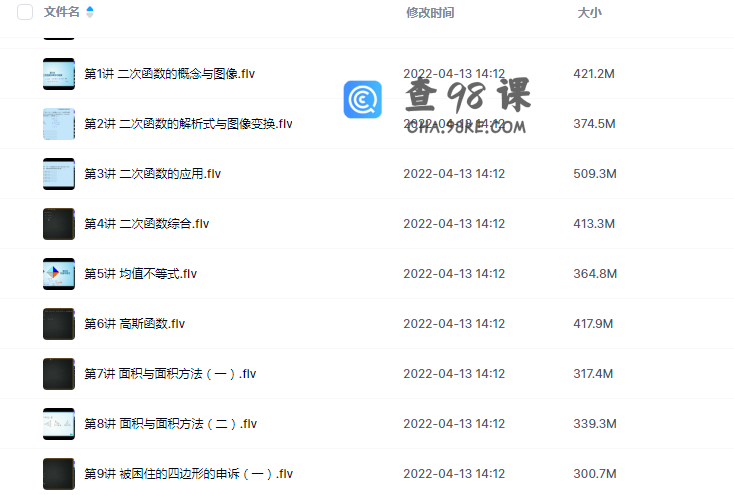Open thumbnail of 第9讲 被困住的四边形的申诉（一）.flv
734x495 pixels.
59,474
